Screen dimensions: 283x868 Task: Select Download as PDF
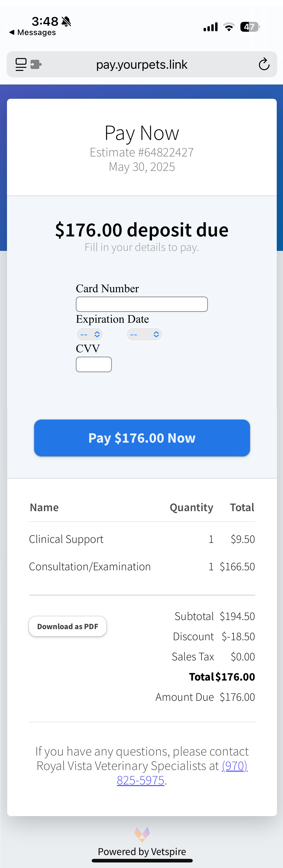click(x=67, y=626)
